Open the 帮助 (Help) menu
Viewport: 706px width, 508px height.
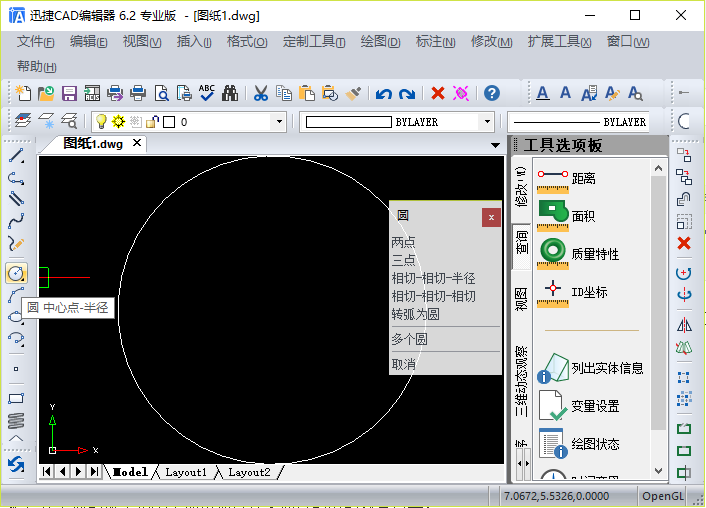click(36, 66)
